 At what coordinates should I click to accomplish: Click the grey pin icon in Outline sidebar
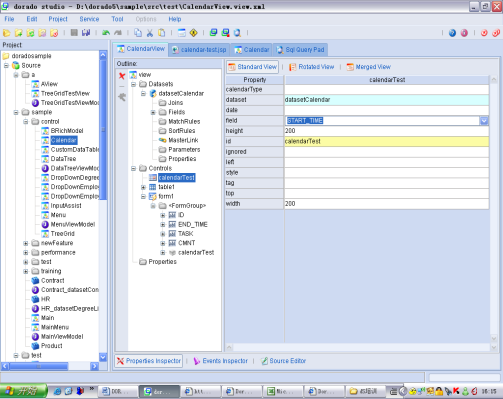122,97
